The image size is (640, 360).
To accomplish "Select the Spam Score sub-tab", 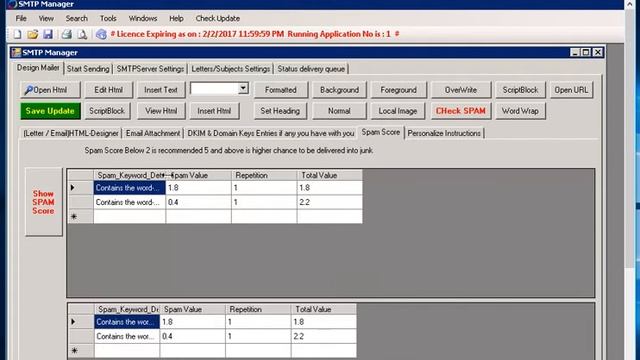I will pyautogui.click(x=380, y=132).
